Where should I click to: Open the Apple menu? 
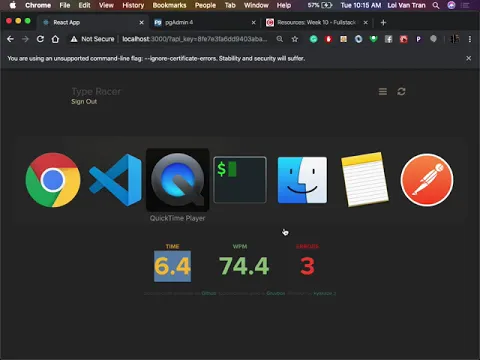(13, 5)
